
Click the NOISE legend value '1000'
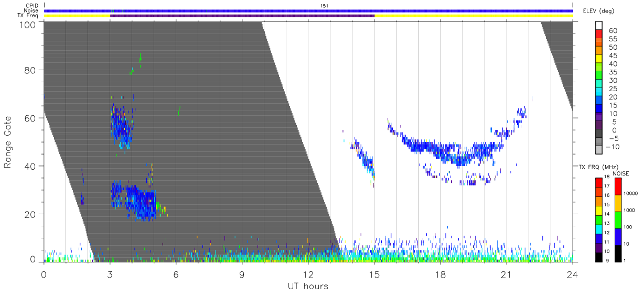tap(630, 211)
